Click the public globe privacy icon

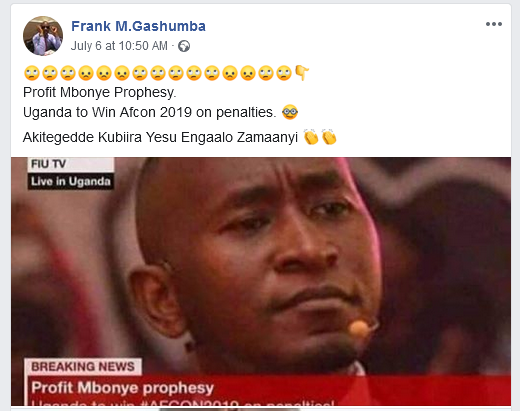pos(184,46)
